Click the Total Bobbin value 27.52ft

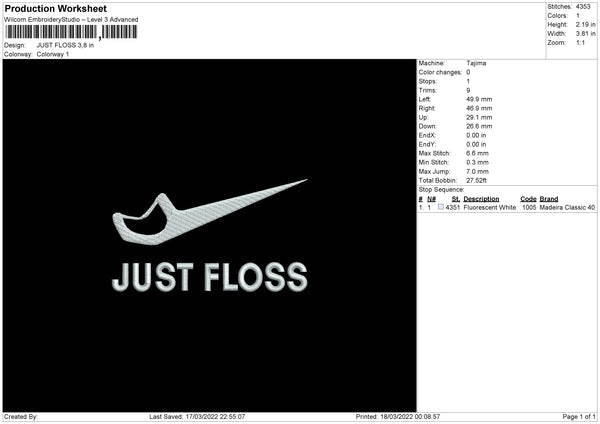coord(476,180)
